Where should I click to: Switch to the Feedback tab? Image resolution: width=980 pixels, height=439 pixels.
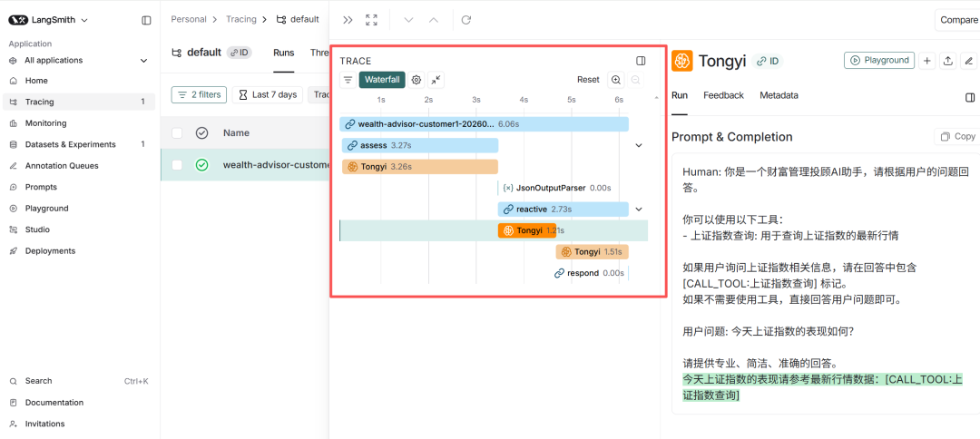point(724,95)
